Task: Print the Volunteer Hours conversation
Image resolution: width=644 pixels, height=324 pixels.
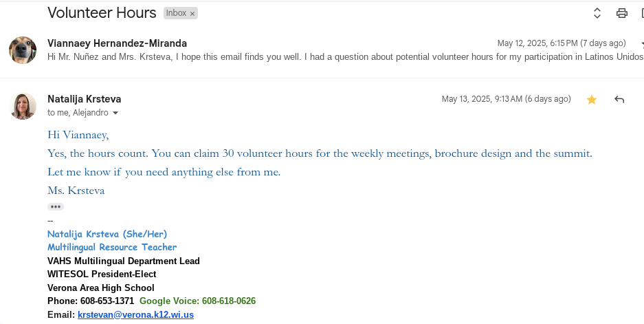Action: point(622,13)
